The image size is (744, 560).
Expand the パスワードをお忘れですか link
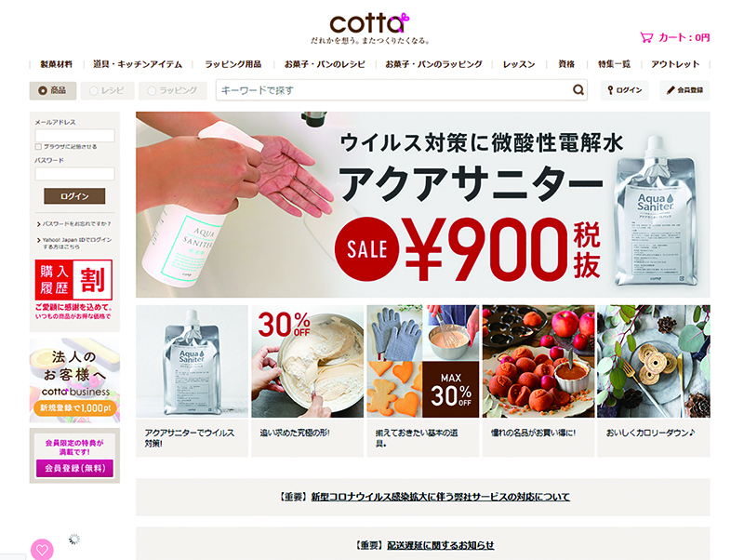pyautogui.click(x=74, y=223)
